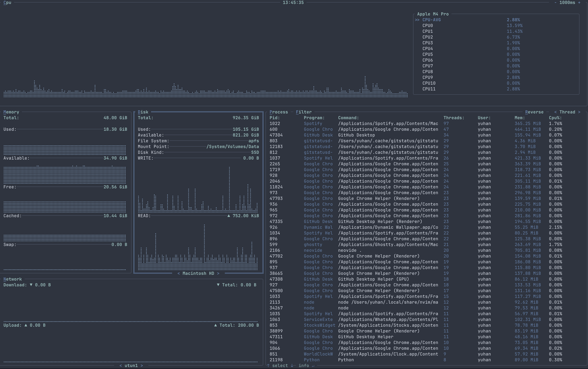The width and height of the screenshot is (588, 369).
Task: Toggle Reverse sort order in process list
Action: click(x=534, y=112)
